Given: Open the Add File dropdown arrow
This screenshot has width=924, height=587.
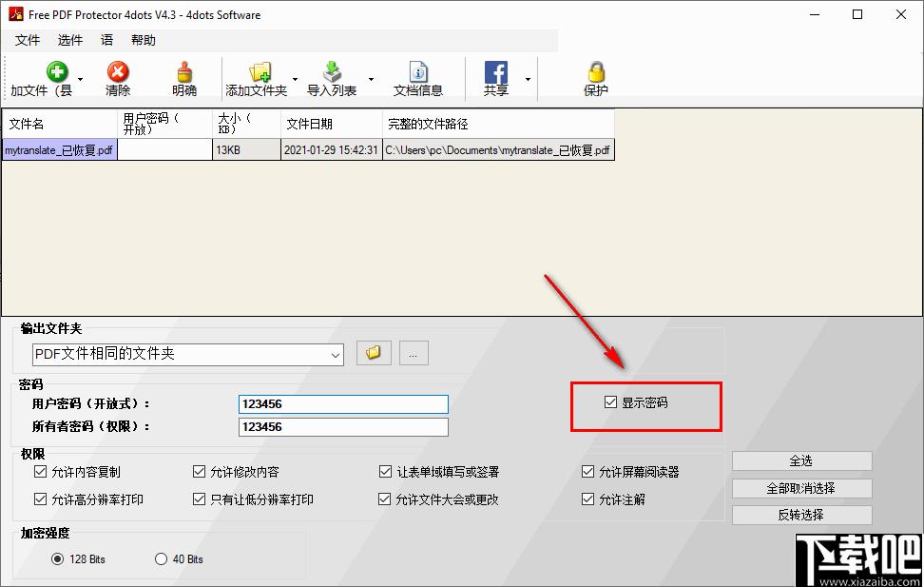Looking at the screenshot, I should [x=80, y=79].
